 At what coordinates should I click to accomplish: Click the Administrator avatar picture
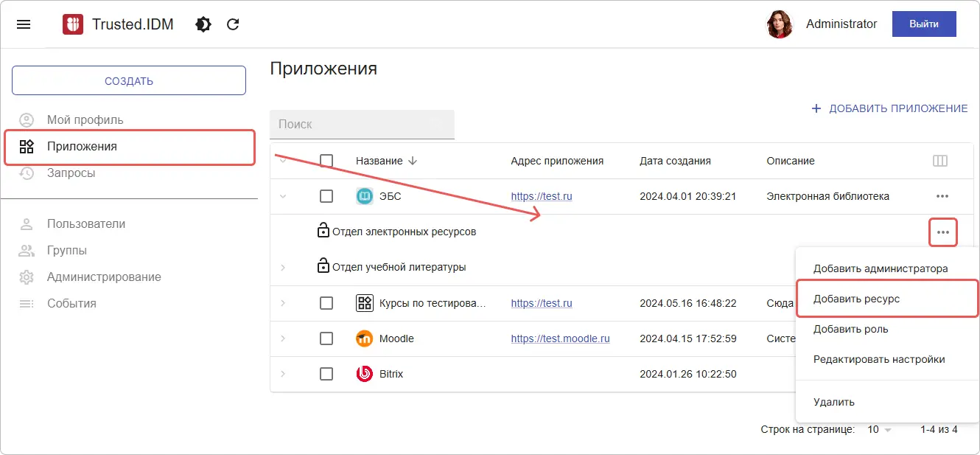[x=779, y=24]
